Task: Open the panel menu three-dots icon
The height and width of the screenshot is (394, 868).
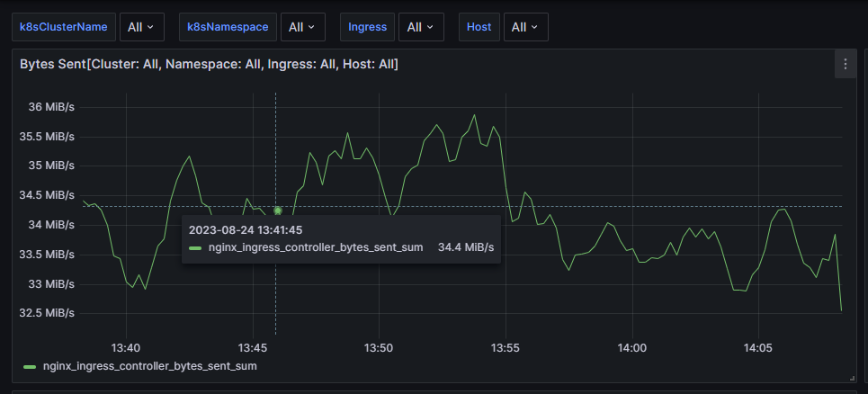Action: [846, 64]
